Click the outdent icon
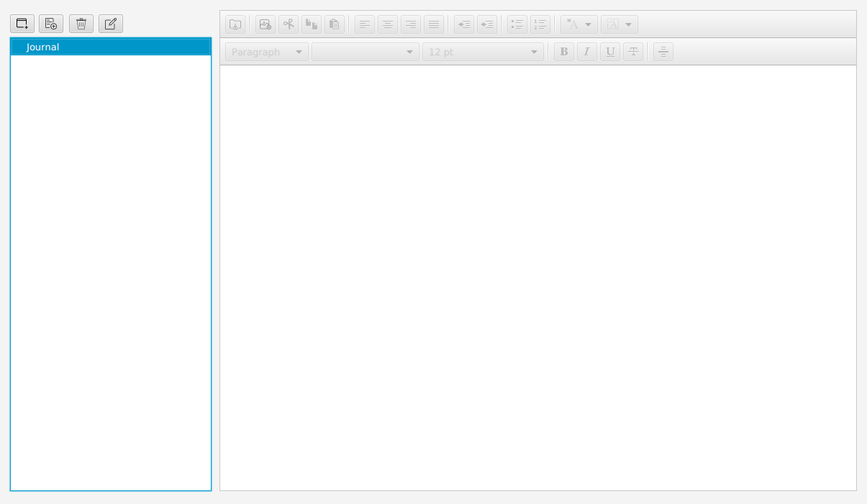This screenshot has width=867, height=504. pyautogui.click(x=464, y=24)
